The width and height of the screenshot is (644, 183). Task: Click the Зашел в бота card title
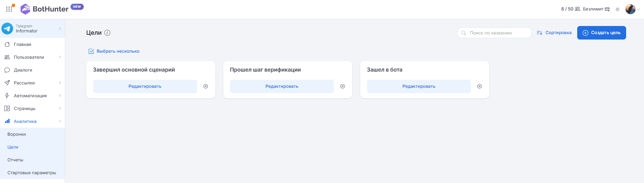click(385, 70)
